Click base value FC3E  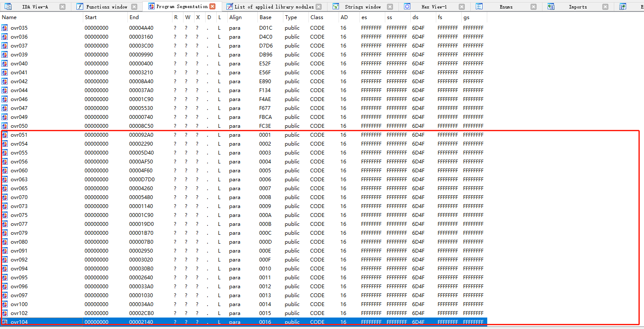[x=265, y=126]
